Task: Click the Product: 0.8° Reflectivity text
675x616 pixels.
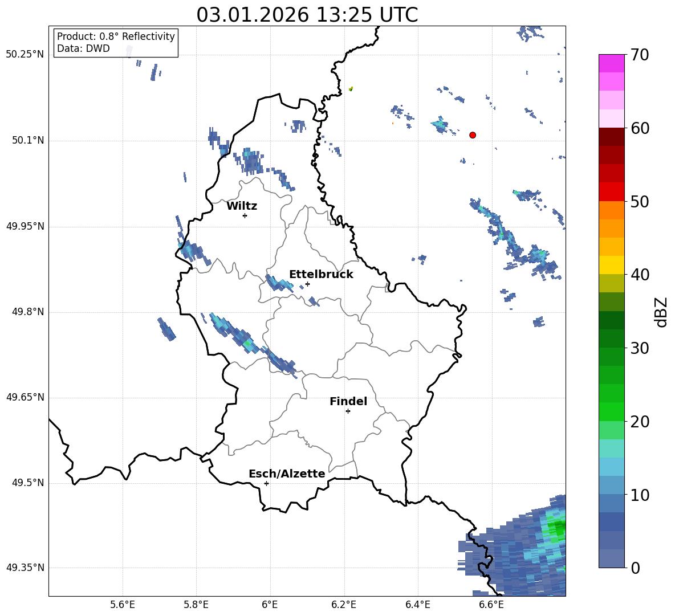Action: tap(116, 36)
